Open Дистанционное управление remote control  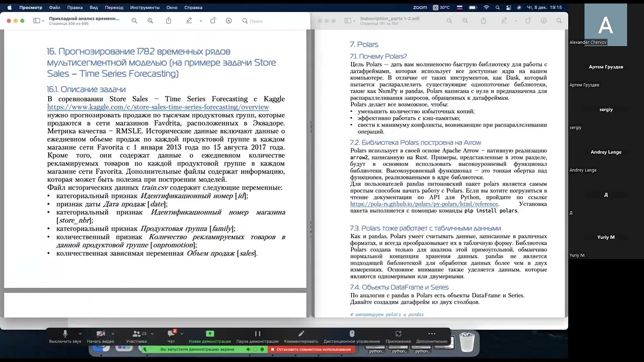click(352, 337)
